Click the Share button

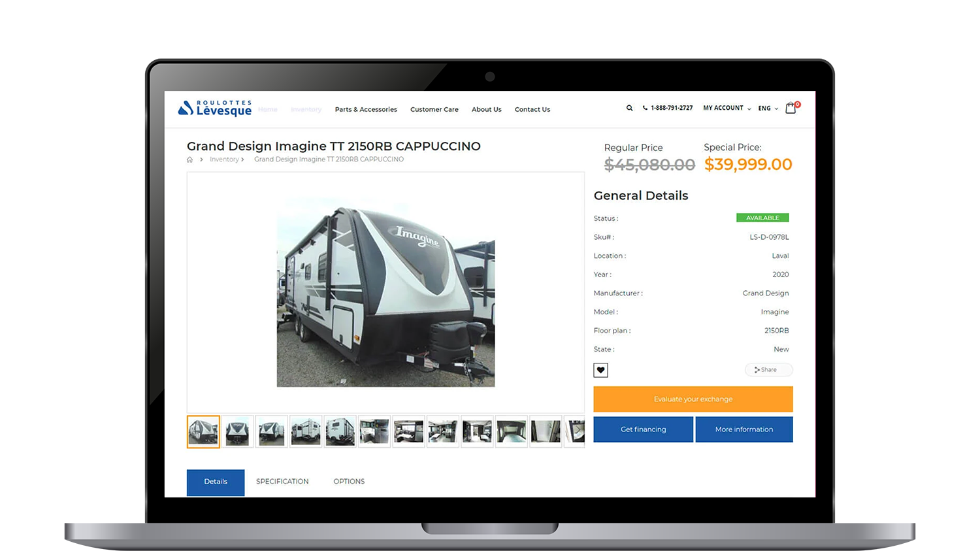tap(768, 370)
